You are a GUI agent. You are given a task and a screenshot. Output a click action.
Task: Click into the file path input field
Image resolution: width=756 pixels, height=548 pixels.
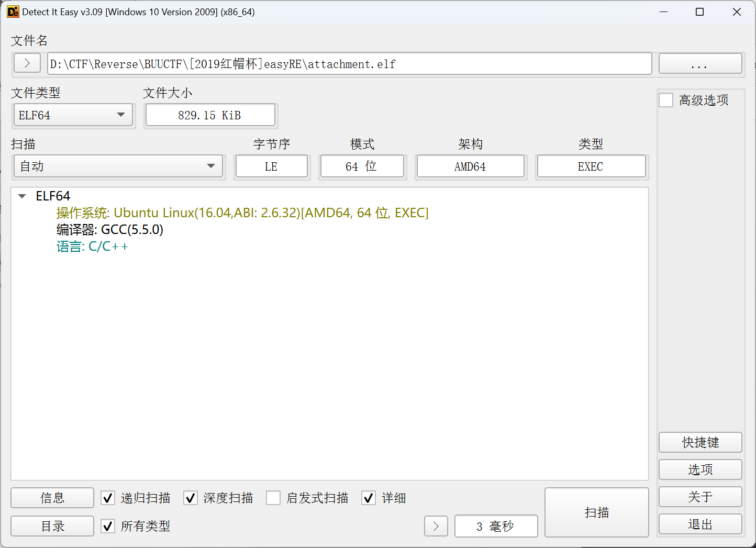click(349, 64)
